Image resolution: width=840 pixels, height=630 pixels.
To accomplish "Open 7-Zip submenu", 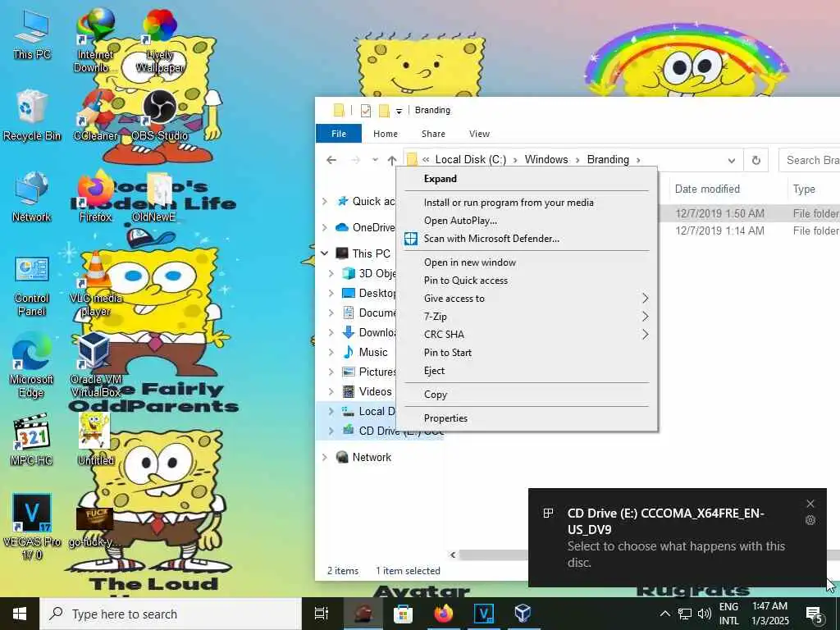I will point(527,317).
